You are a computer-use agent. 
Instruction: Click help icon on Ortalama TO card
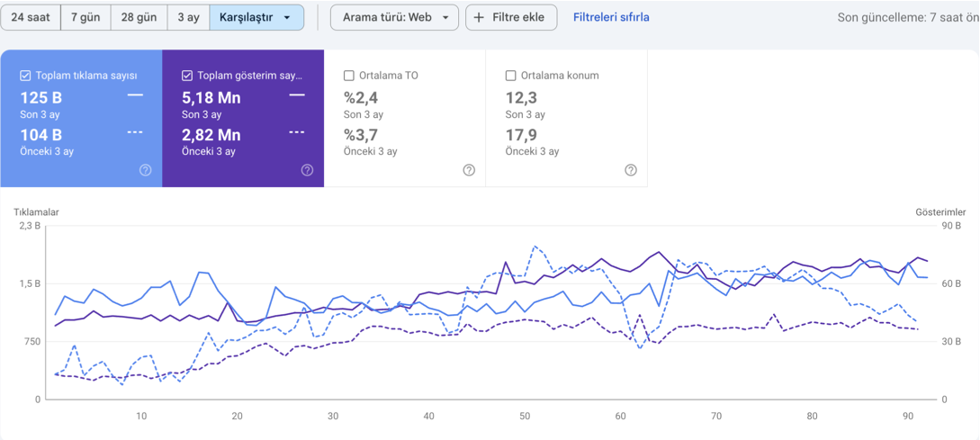click(x=469, y=170)
